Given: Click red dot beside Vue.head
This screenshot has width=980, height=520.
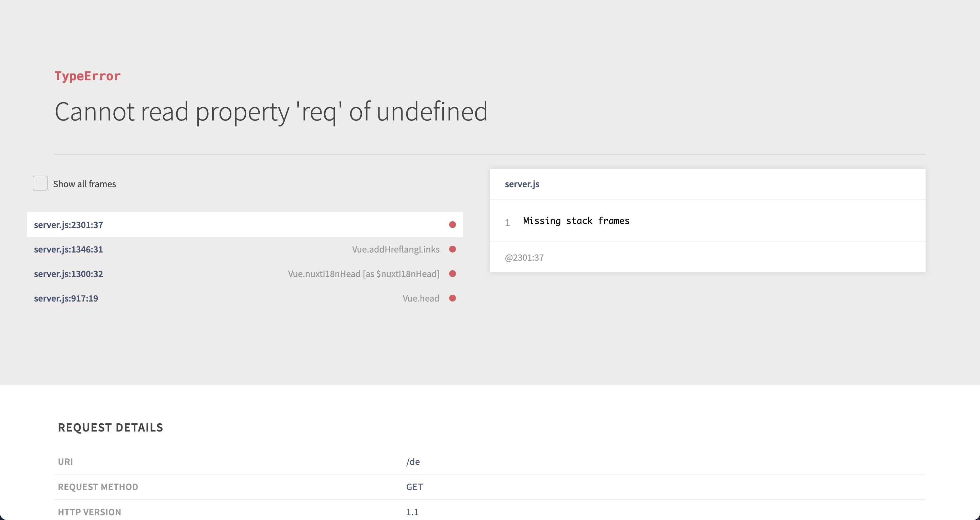Looking at the screenshot, I should [452, 298].
